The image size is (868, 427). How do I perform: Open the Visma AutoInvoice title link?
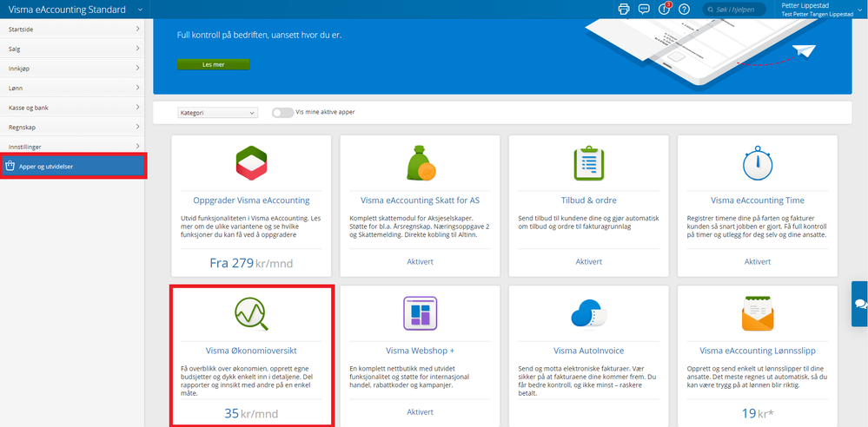[x=588, y=351]
